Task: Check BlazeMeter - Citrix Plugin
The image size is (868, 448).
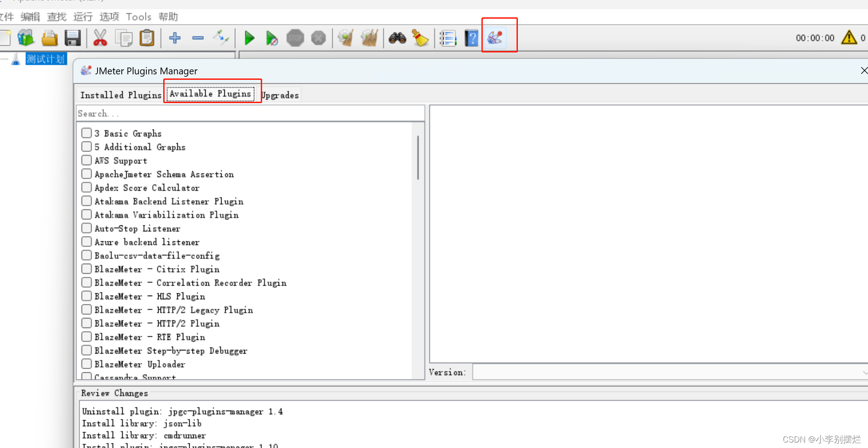Action: (87, 269)
